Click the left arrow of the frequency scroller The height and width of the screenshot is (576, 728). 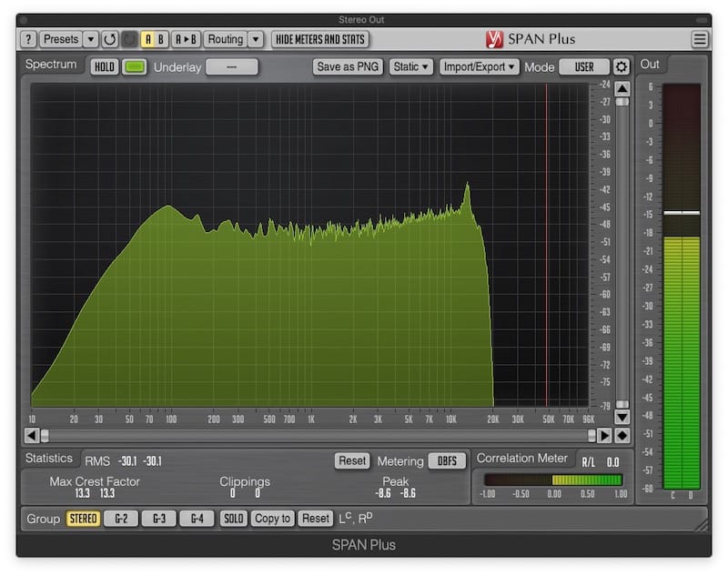32,436
